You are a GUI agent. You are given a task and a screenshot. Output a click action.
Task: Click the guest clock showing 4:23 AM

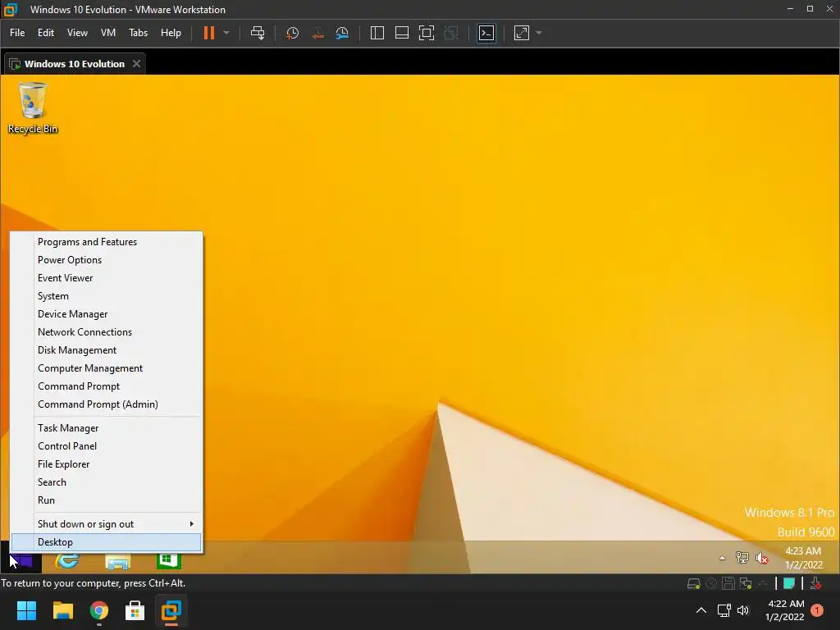[x=803, y=558]
